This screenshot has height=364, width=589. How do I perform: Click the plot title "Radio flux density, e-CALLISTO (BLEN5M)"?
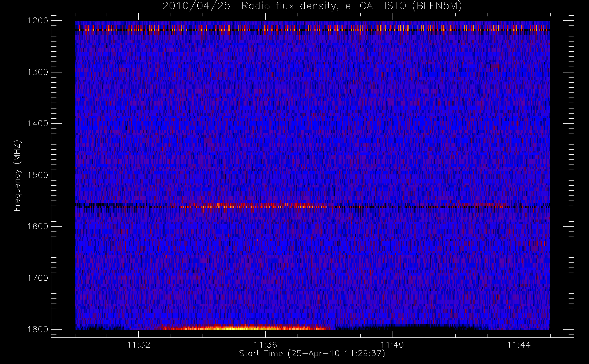coord(352,6)
